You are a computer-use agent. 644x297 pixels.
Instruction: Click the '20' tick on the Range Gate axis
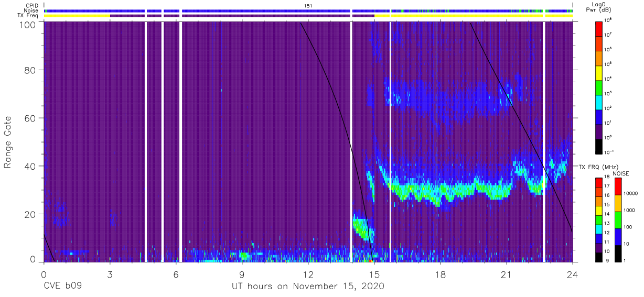tap(30, 214)
